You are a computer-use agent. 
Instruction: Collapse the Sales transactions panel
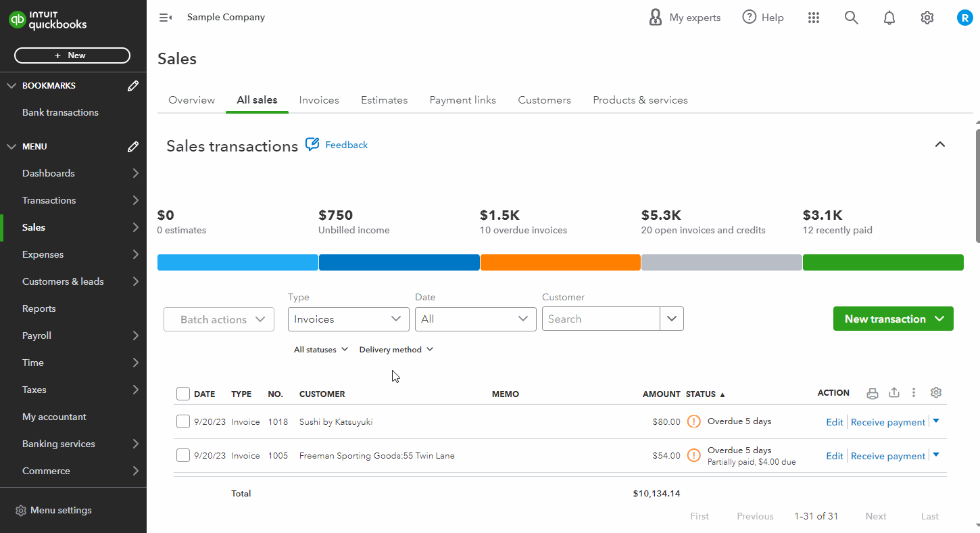(x=940, y=145)
